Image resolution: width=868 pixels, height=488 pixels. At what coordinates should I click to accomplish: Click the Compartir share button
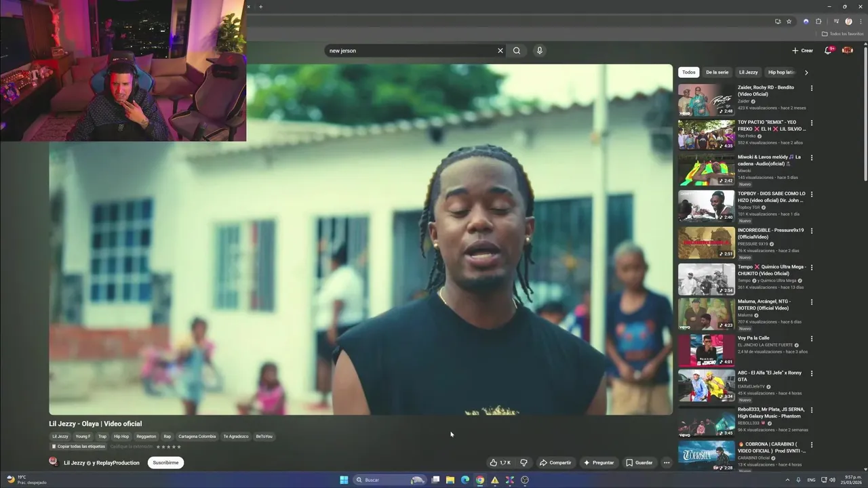[x=555, y=463]
